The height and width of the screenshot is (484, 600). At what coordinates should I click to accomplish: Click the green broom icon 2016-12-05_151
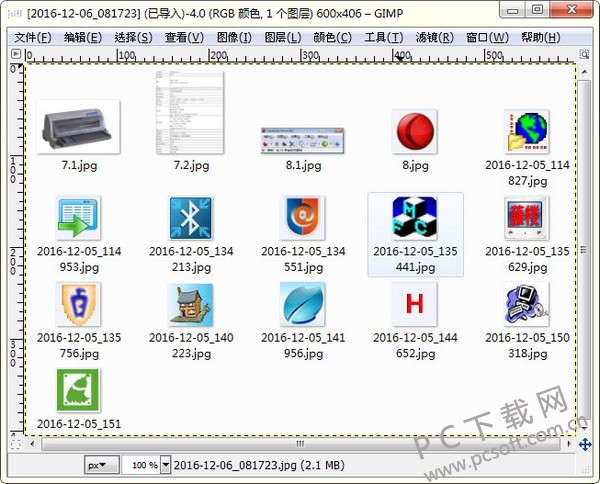pos(78,390)
